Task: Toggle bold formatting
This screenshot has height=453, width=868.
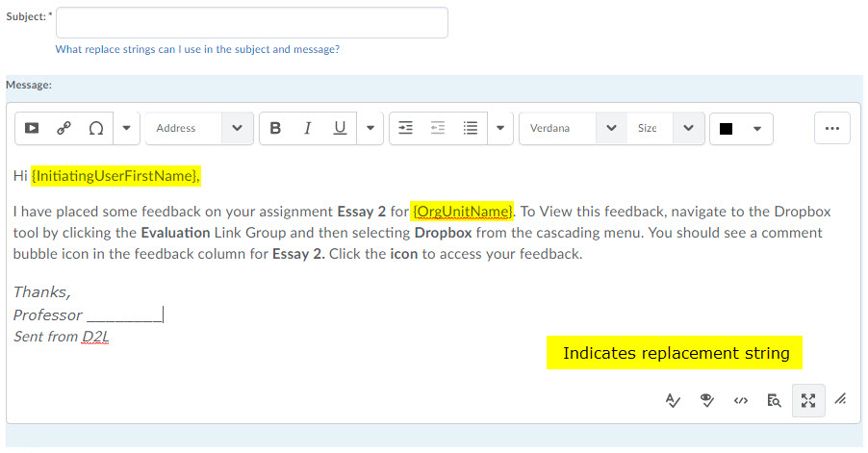Action: coord(275,128)
